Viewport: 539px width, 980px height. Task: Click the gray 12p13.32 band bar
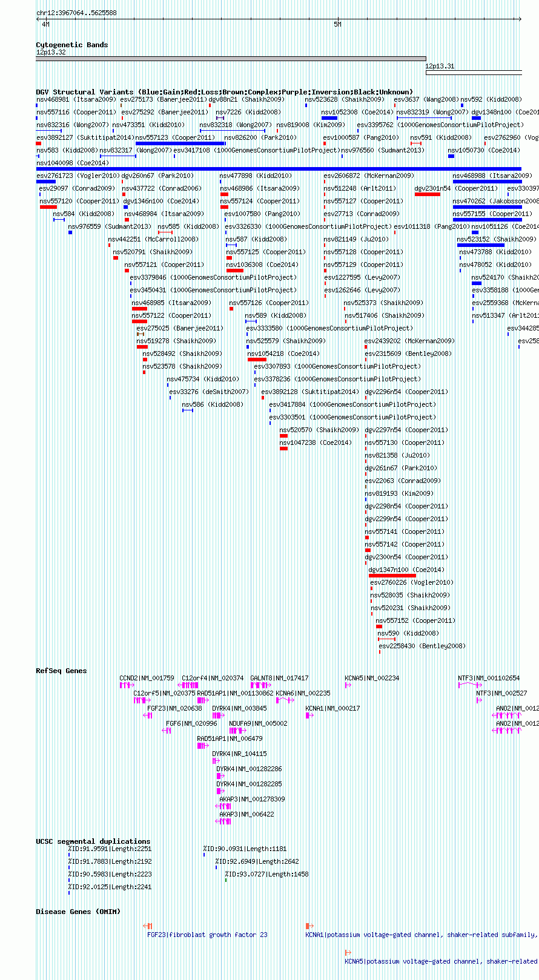click(x=231, y=59)
